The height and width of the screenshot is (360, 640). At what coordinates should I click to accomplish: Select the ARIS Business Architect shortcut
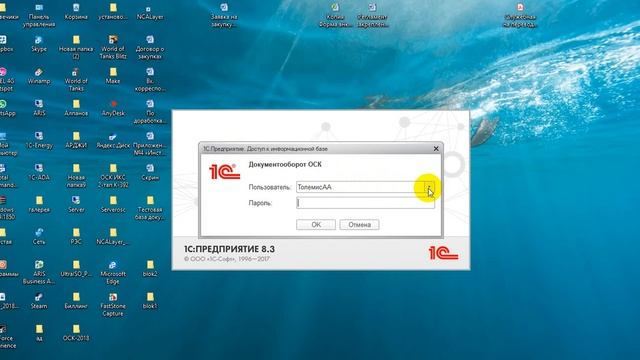[39, 273]
